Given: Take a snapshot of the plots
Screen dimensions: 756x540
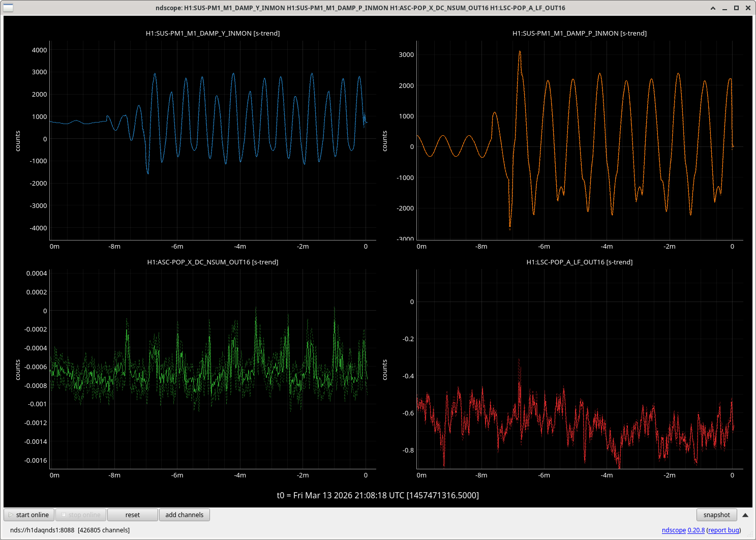Looking at the screenshot, I should click(716, 515).
